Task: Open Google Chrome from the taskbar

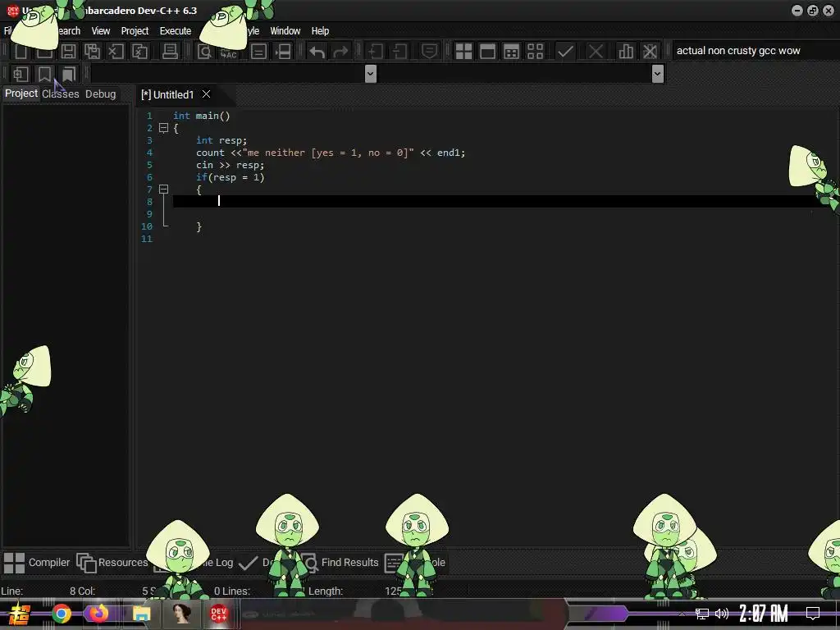Action: (61, 614)
